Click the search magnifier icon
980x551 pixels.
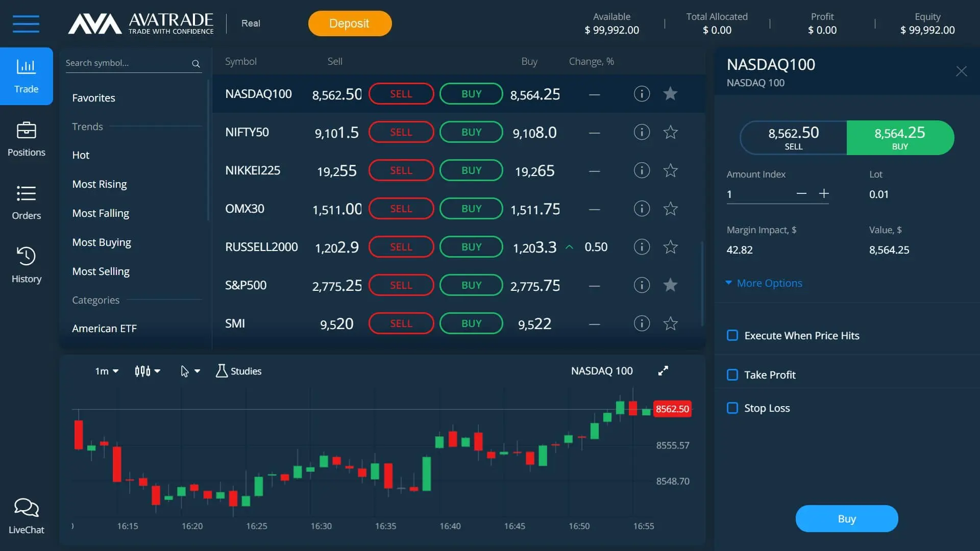point(196,63)
